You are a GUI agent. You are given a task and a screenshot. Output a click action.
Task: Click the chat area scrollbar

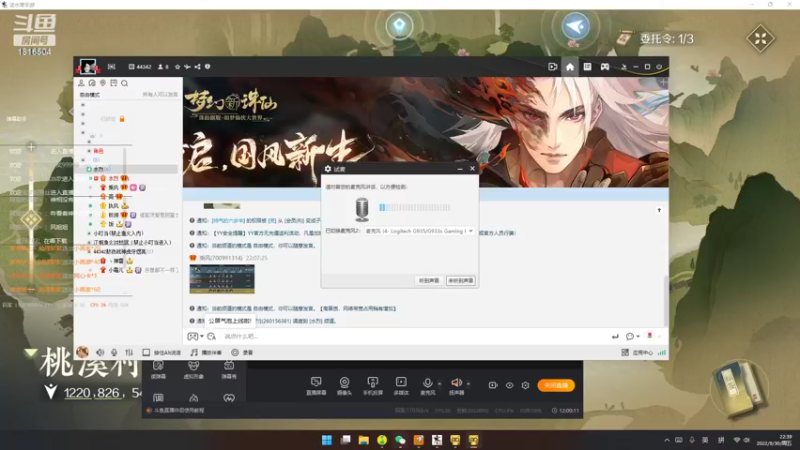point(665,300)
